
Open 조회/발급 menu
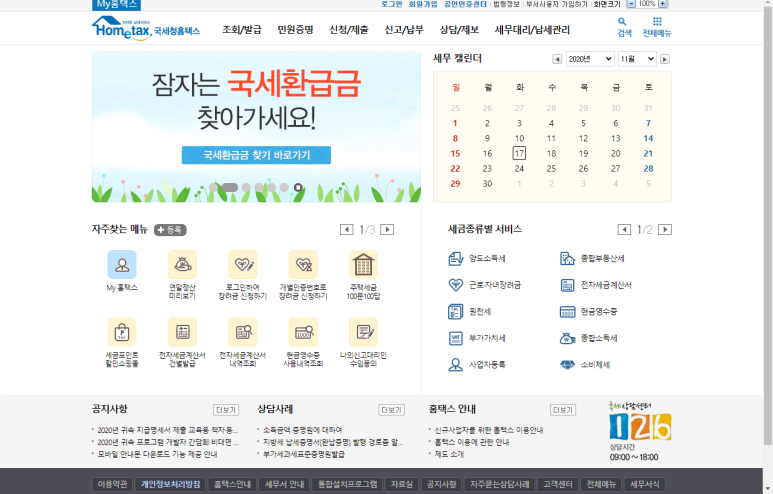pyautogui.click(x=242, y=30)
